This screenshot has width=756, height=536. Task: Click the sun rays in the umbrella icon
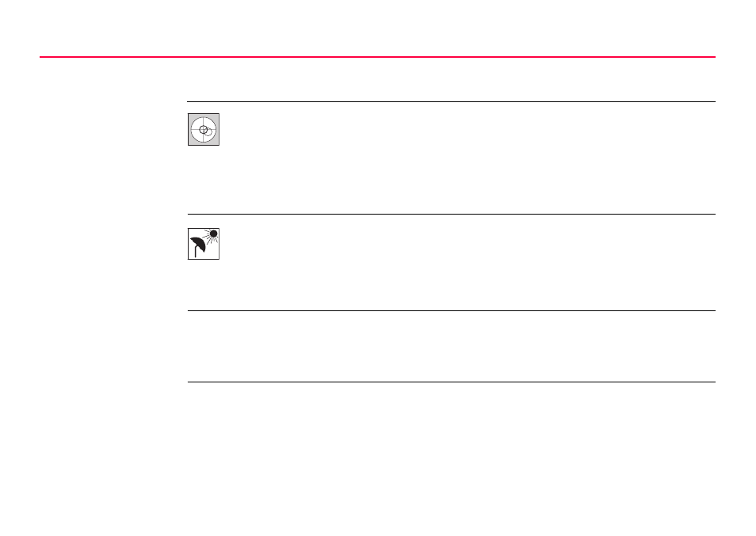[x=210, y=237]
